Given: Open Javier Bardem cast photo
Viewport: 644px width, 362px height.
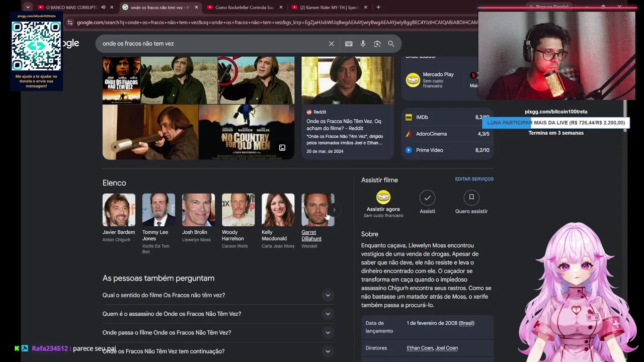Looking at the screenshot, I should [119, 210].
